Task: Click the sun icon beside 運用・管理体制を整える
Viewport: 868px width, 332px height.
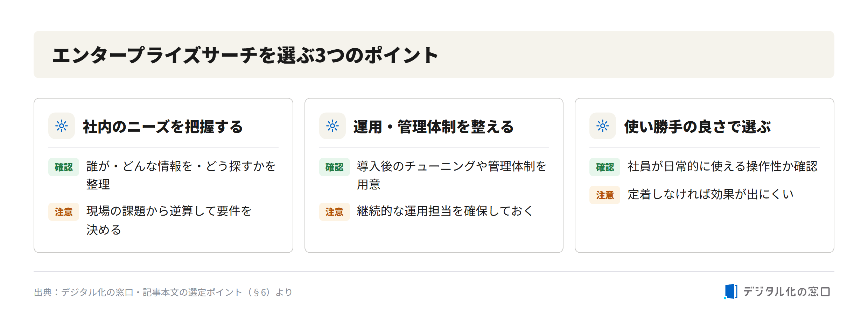Action: 332,126
